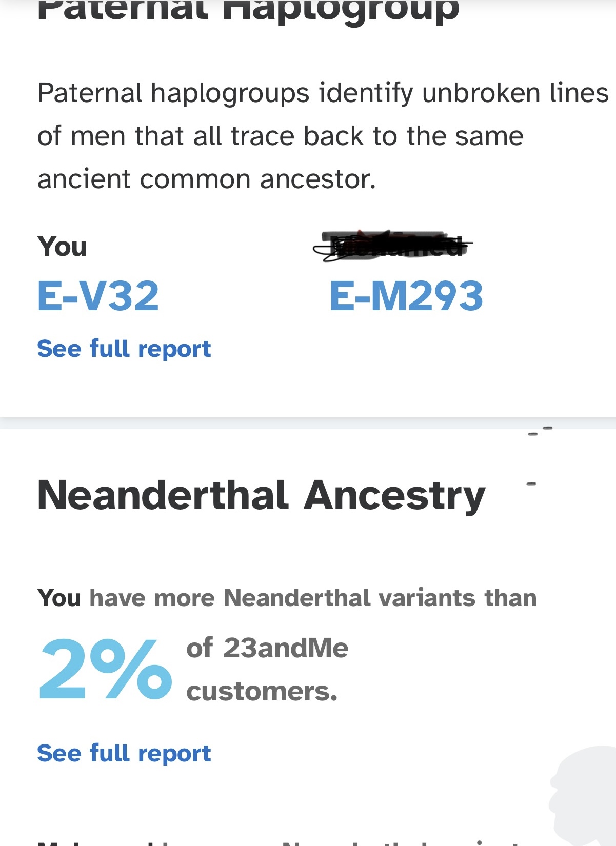
Task: Tap the scribbled-out name above E-M293
Action: [392, 246]
